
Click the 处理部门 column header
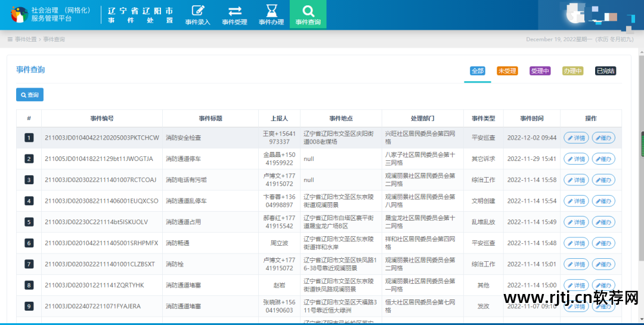point(423,118)
